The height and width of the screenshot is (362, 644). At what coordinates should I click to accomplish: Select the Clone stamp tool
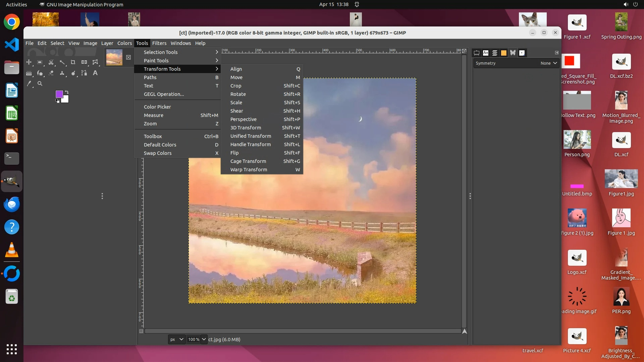62,73
